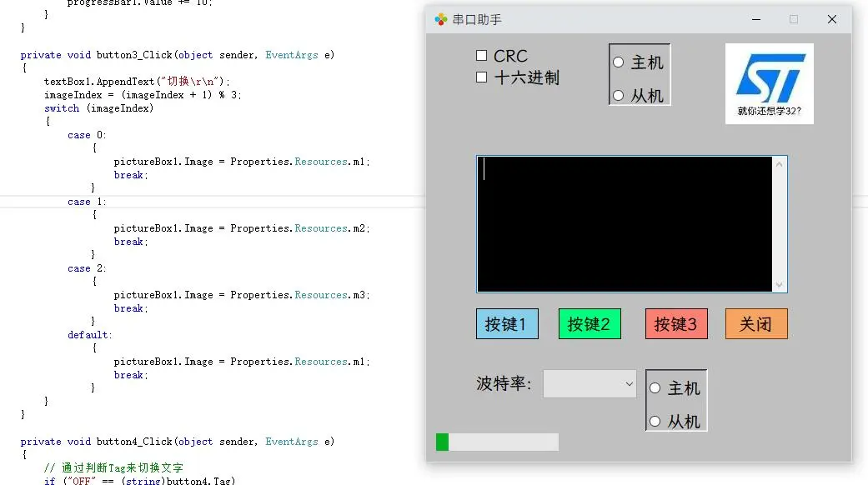The width and height of the screenshot is (868, 485).
Task: Minimize the 串口助手 window
Action: coord(755,19)
